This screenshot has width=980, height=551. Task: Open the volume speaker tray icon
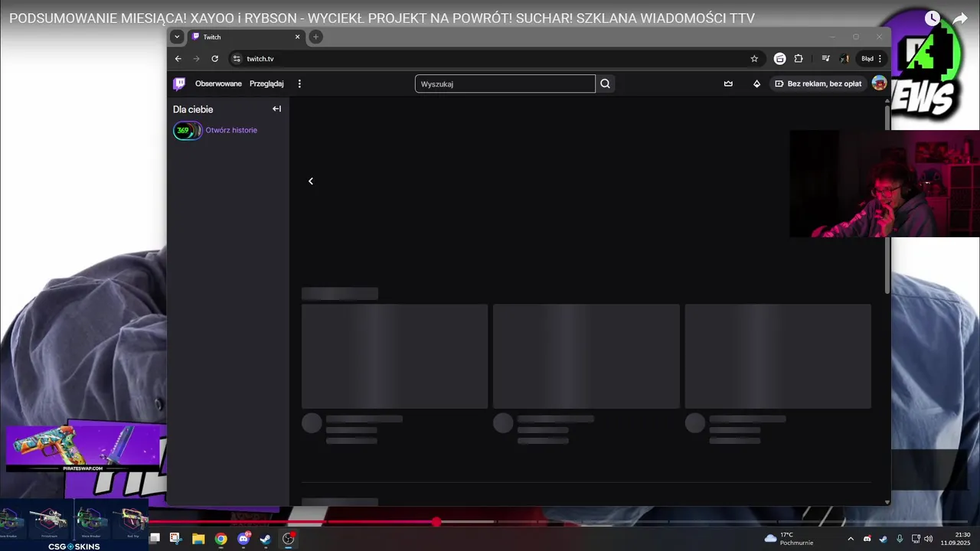pyautogui.click(x=929, y=539)
